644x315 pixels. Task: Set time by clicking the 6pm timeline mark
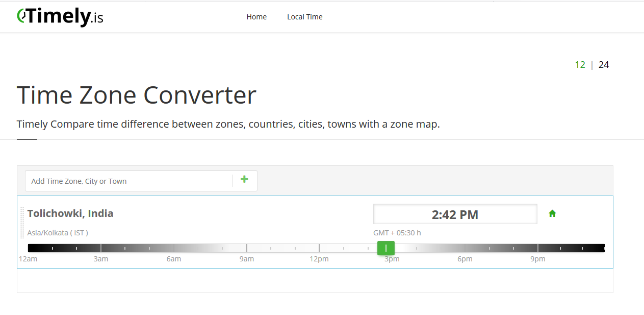pos(465,248)
